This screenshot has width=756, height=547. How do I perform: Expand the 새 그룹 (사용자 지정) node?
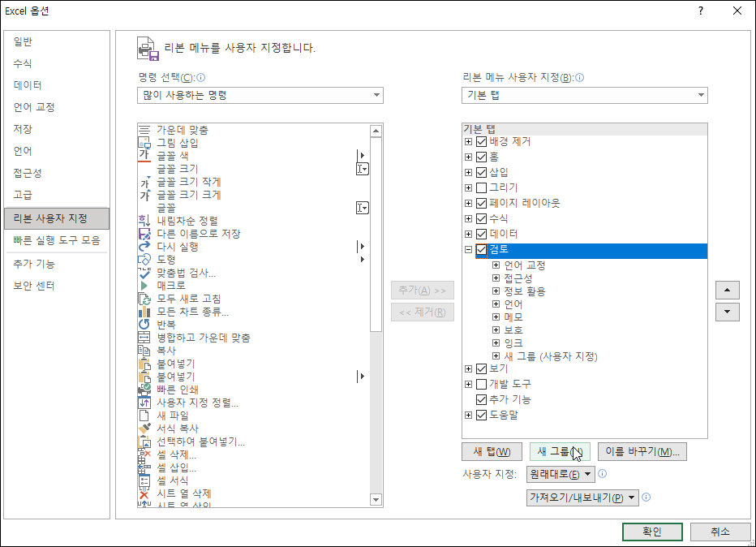point(496,356)
